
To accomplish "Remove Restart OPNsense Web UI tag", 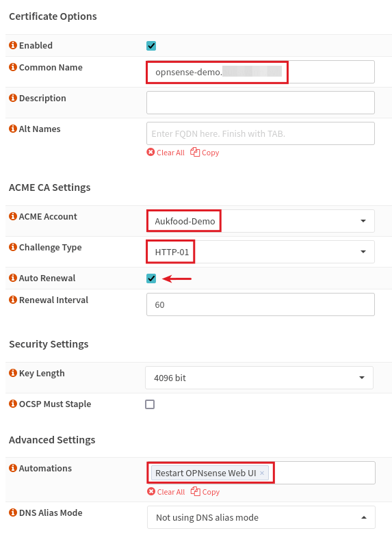I will coord(262,473).
